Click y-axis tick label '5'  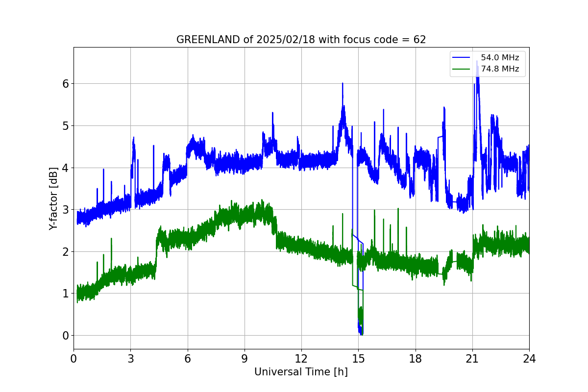point(66,126)
